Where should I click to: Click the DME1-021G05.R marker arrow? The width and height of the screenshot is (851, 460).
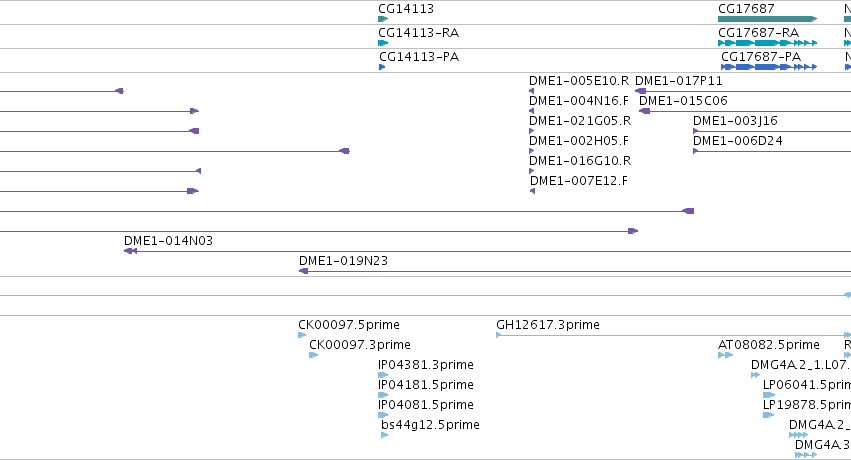[532, 131]
